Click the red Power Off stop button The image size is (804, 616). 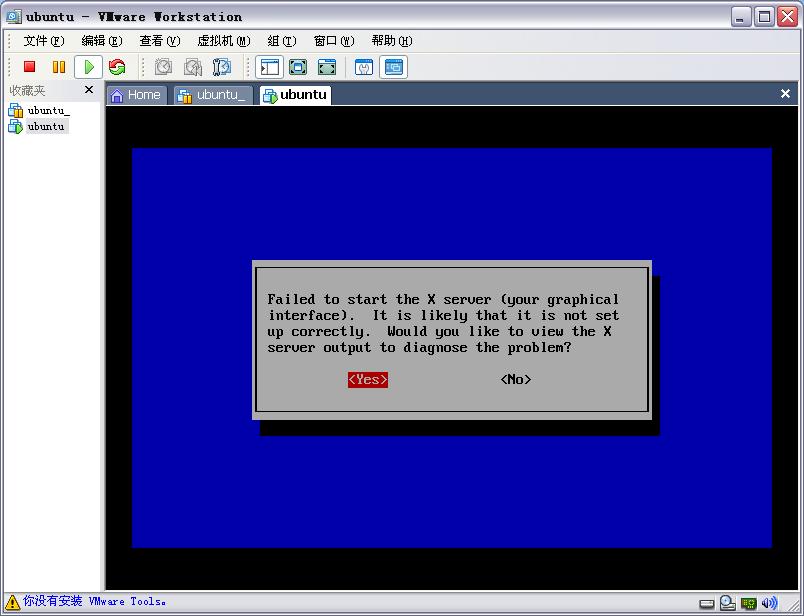29,67
